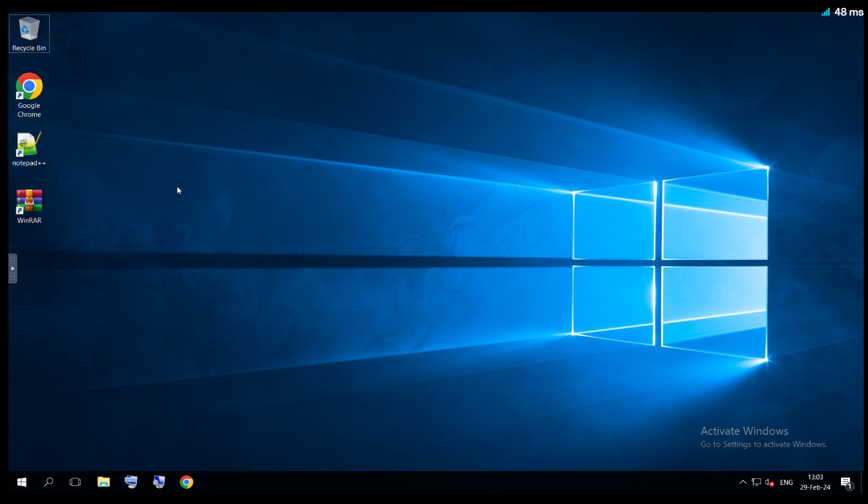868x504 pixels.
Task: Open the ENG input language selector
Action: (786, 482)
